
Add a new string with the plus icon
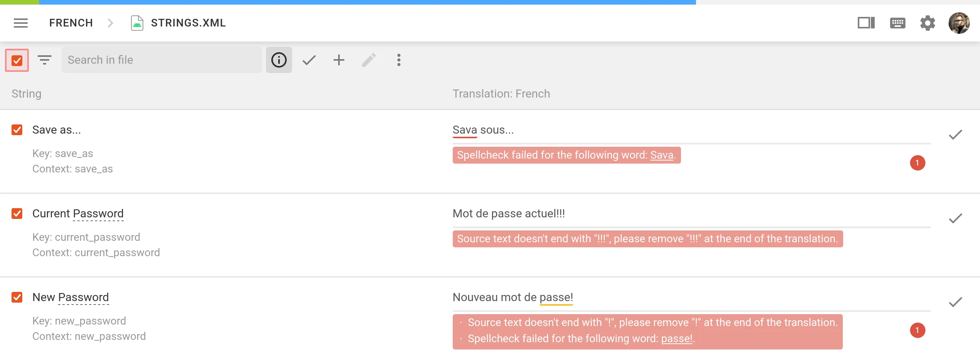coord(339,60)
